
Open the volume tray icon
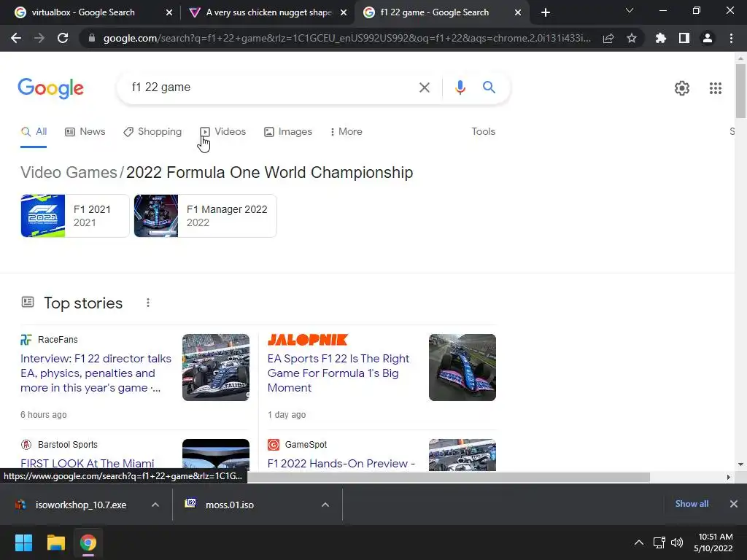(677, 542)
